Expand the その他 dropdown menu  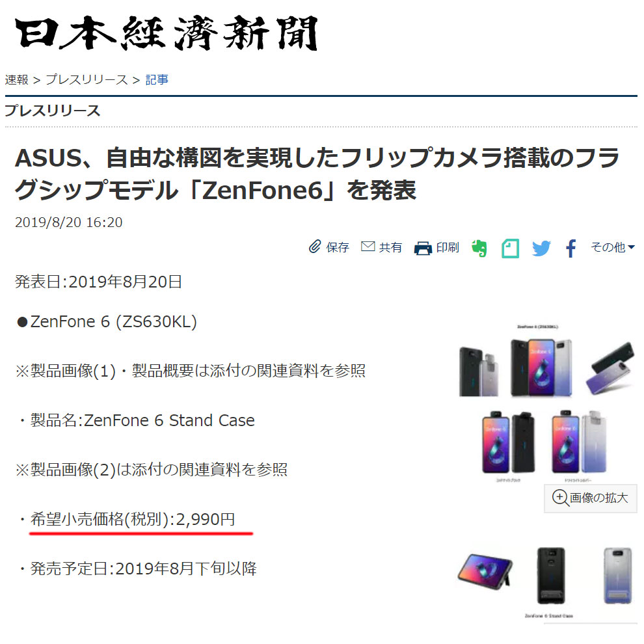tap(612, 247)
